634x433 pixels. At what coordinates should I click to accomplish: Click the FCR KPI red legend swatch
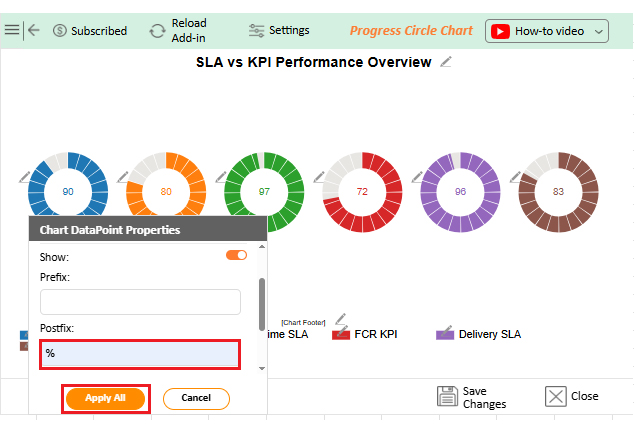pos(340,334)
